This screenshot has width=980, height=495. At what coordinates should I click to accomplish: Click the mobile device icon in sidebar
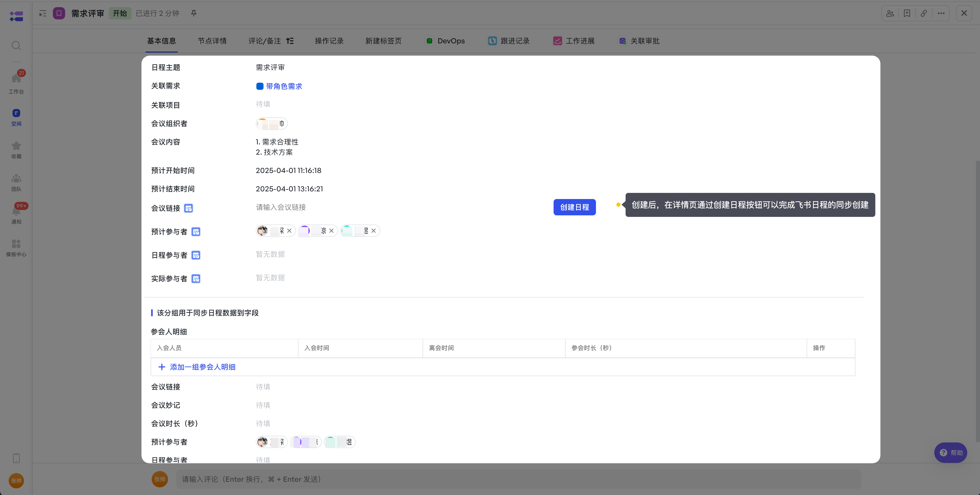click(x=16, y=458)
